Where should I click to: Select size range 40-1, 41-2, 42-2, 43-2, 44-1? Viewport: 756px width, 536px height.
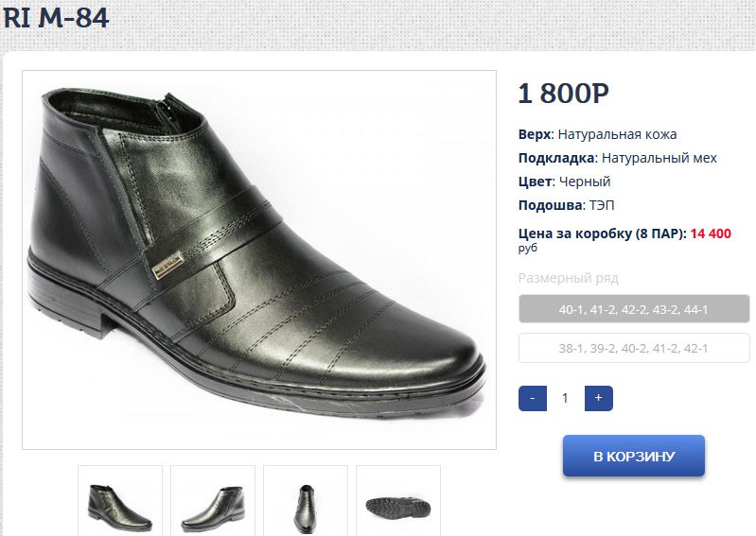tap(634, 309)
